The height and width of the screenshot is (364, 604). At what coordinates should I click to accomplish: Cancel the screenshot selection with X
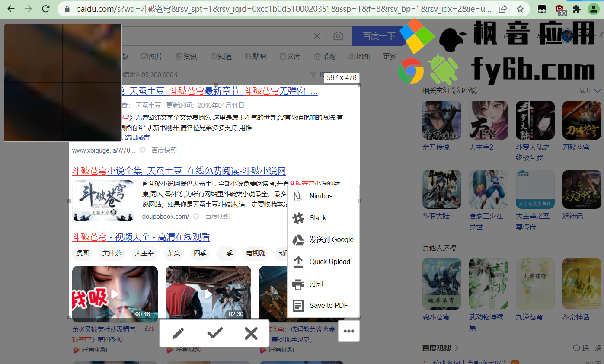tap(251, 333)
